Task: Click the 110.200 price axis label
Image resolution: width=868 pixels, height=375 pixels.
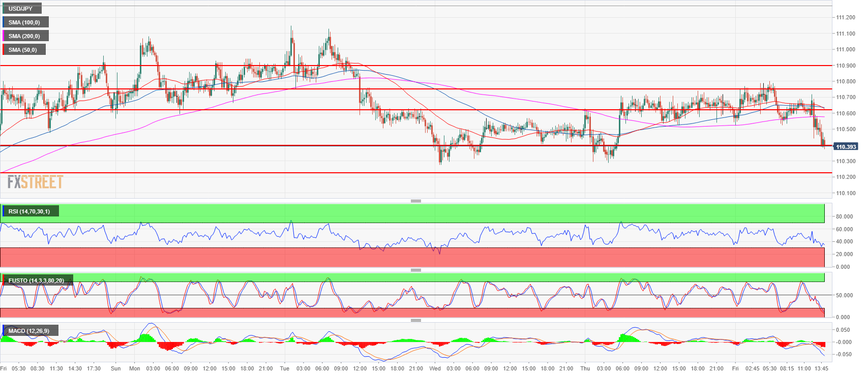Action: point(845,177)
